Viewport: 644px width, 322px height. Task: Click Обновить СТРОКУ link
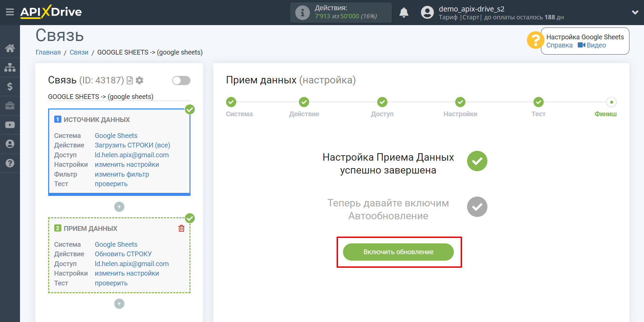123,254
